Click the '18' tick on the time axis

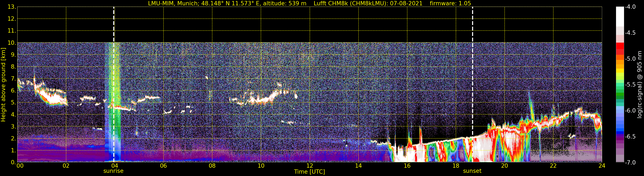(456, 166)
